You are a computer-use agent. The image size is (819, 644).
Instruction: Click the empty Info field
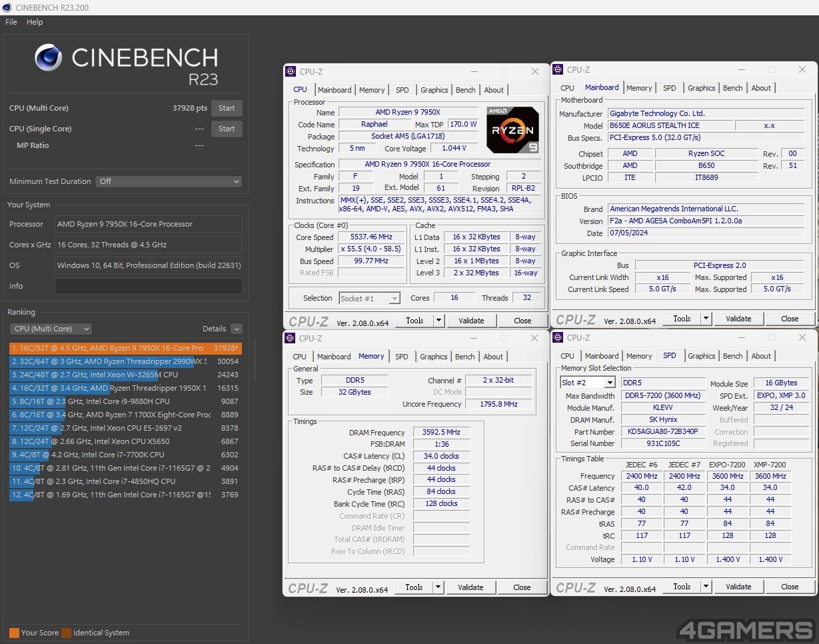149,286
